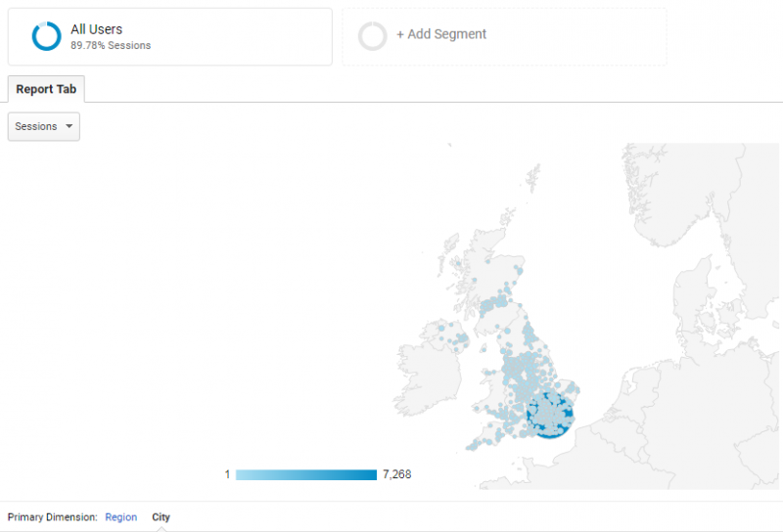This screenshot has width=783, height=532.
Task: Click the Sessions dropdown arrow
Action: coord(69,126)
